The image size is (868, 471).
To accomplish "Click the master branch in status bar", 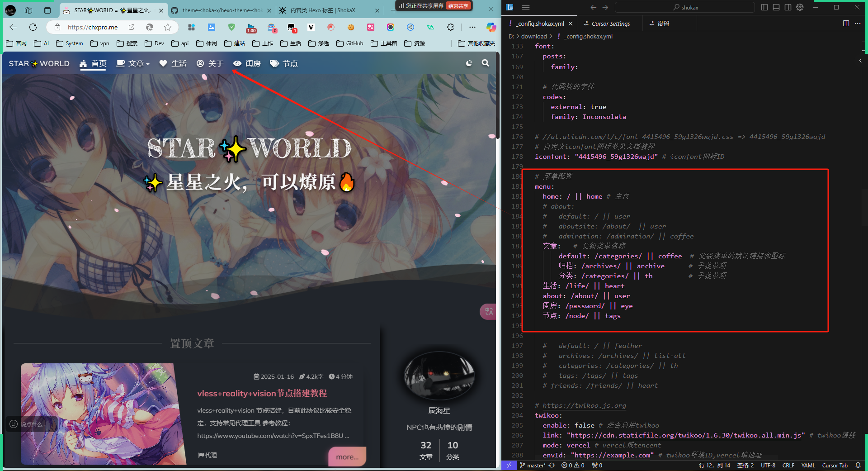I will coord(533,465).
